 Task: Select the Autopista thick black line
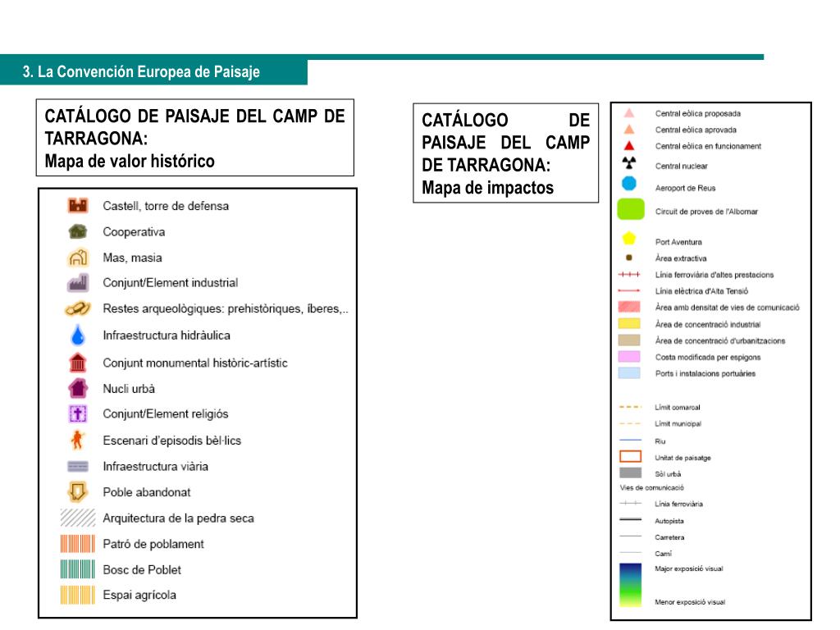point(630,519)
